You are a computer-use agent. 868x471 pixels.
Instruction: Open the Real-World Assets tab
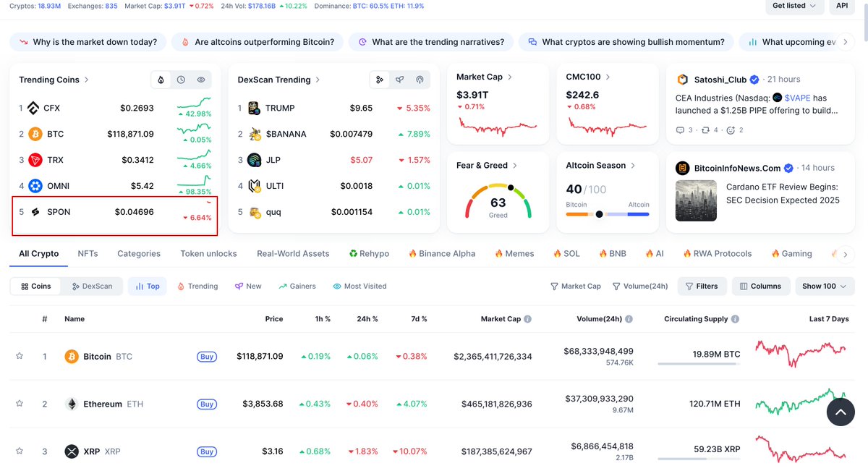click(293, 254)
